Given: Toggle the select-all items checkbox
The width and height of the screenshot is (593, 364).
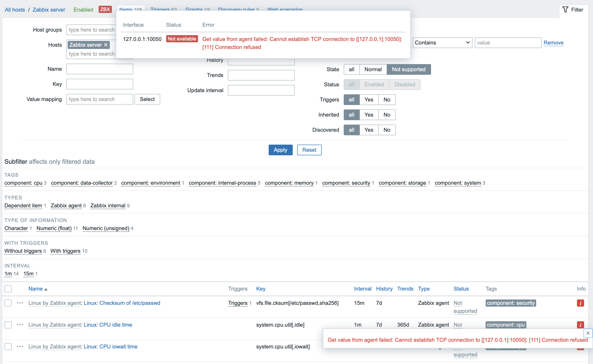Looking at the screenshot, I should coord(8,289).
